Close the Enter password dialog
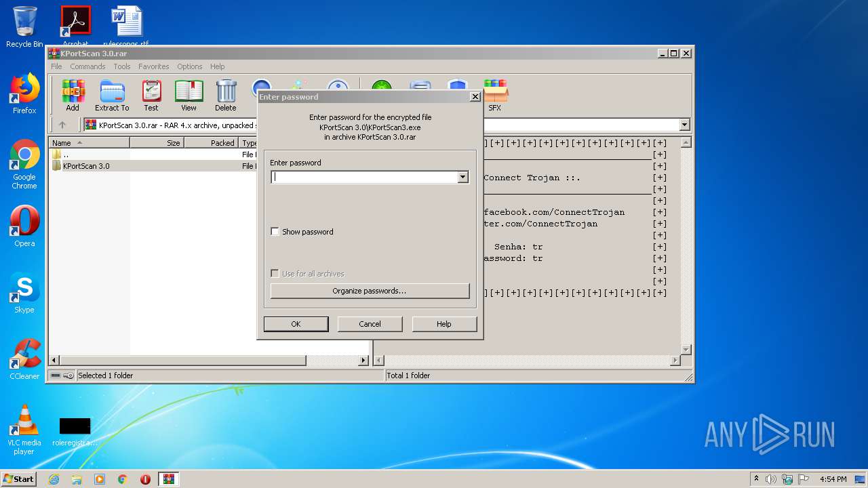Image resolution: width=868 pixels, height=488 pixels. (x=475, y=97)
